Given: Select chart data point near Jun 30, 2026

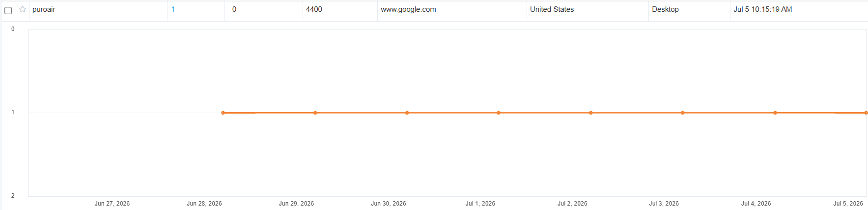Looking at the screenshot, I should (x=407, y=113).
